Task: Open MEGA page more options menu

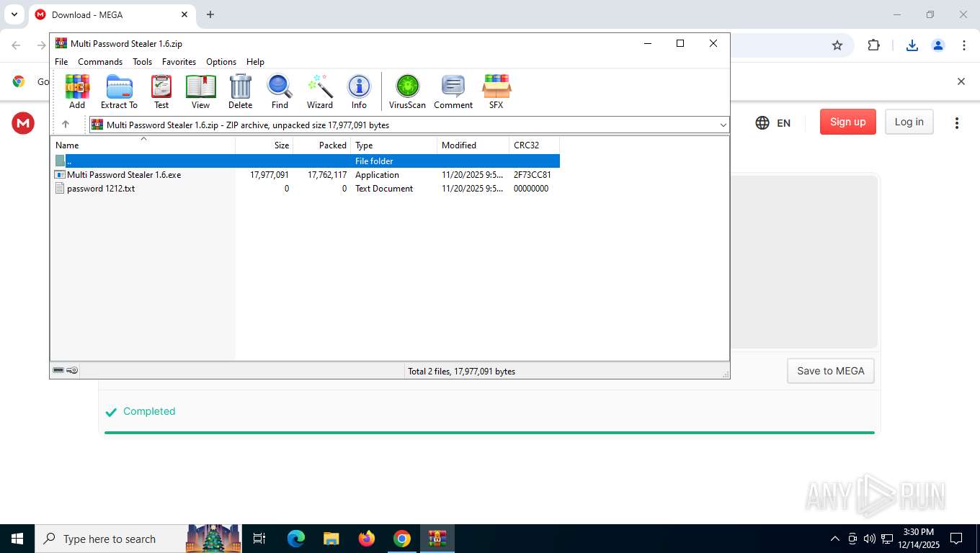Action: coord(957,123)
